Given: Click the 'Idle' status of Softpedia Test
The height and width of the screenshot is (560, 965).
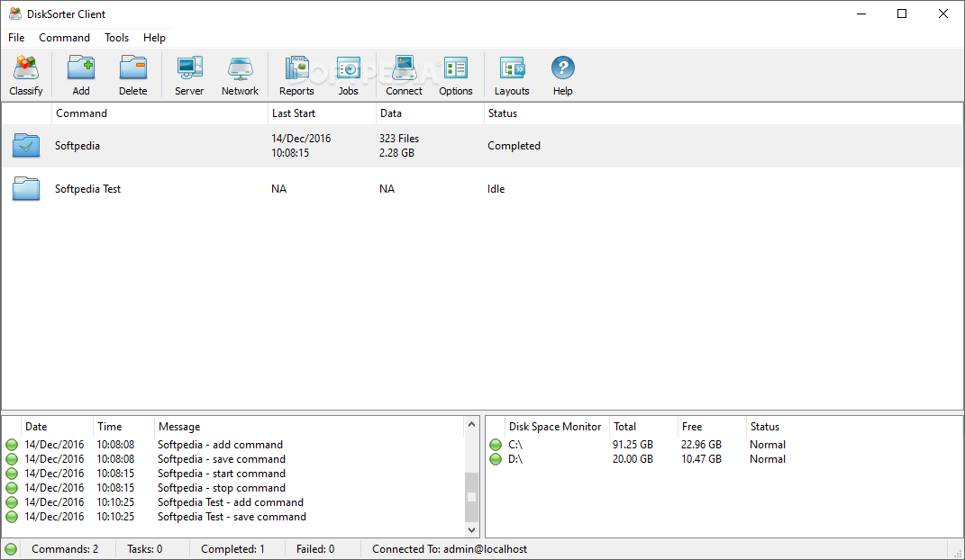Looking at the screenshot, I should click(496, 189).
